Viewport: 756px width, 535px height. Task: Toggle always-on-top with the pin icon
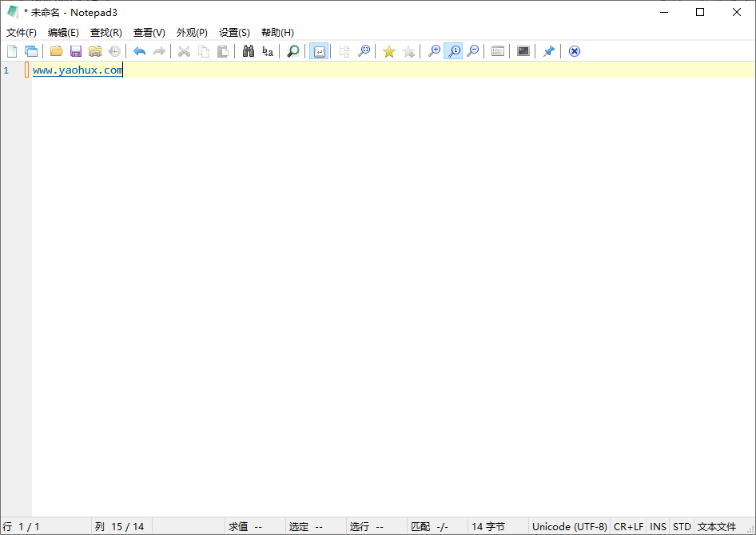tap(549, 50)
